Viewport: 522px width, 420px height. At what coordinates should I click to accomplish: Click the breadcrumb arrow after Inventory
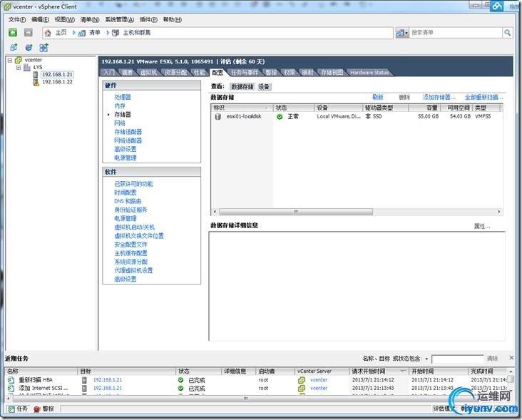(x=108, y=33)
